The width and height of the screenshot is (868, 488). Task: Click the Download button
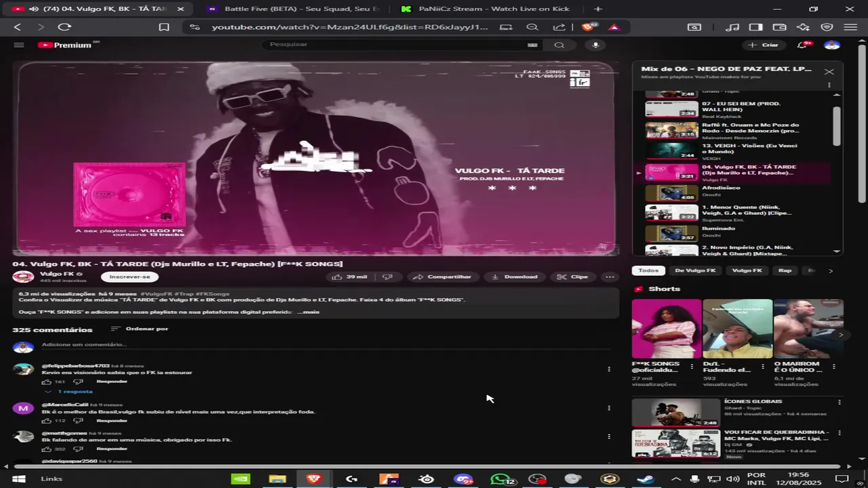[515, 277]
